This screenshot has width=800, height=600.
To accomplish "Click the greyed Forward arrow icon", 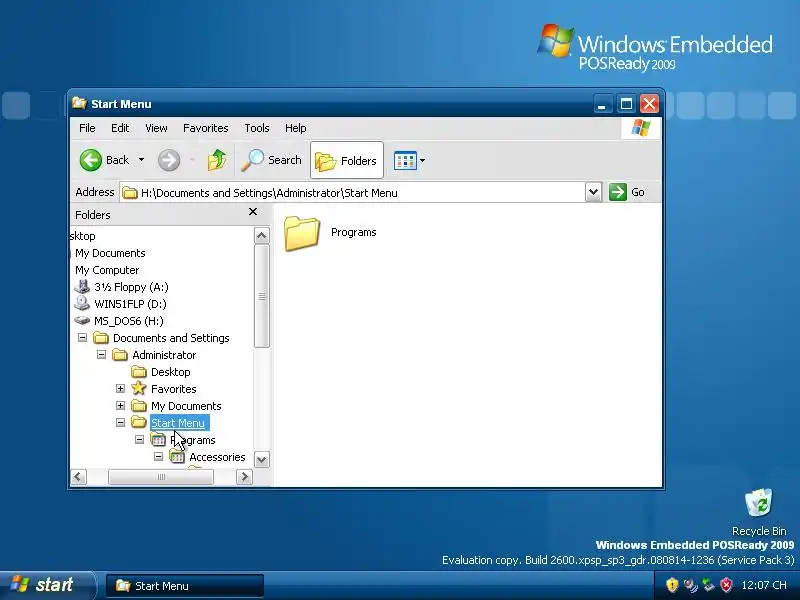I will pos(168,160).
